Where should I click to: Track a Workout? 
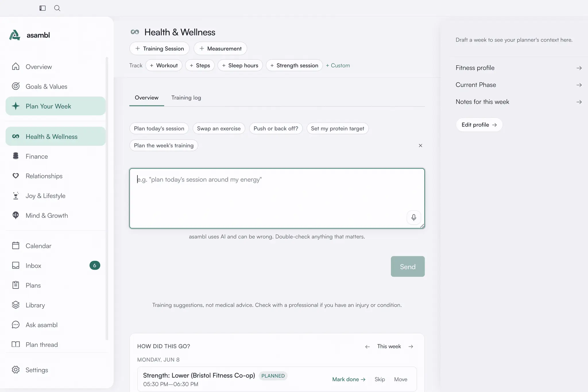click(164, 65)
